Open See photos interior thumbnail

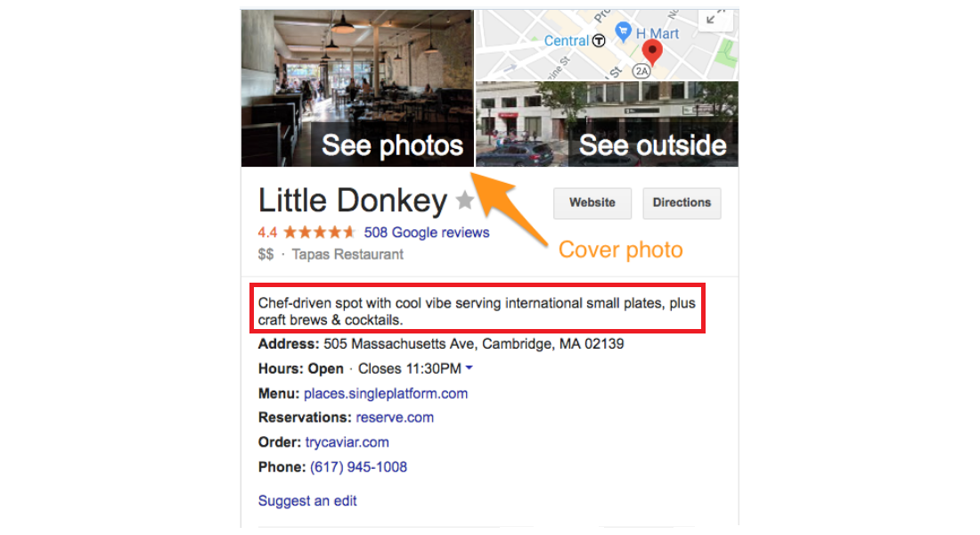tap(357, 88)
